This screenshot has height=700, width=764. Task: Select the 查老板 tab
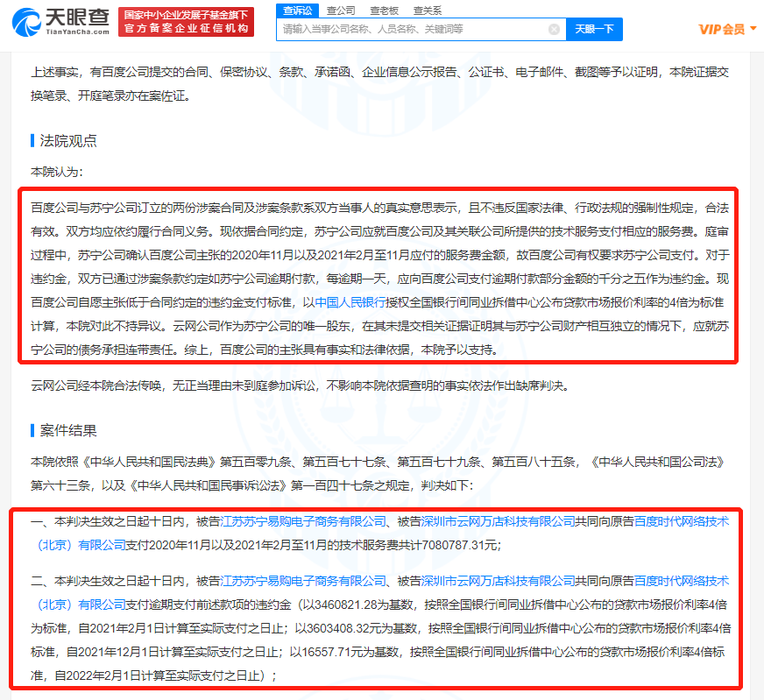(384, 11)
